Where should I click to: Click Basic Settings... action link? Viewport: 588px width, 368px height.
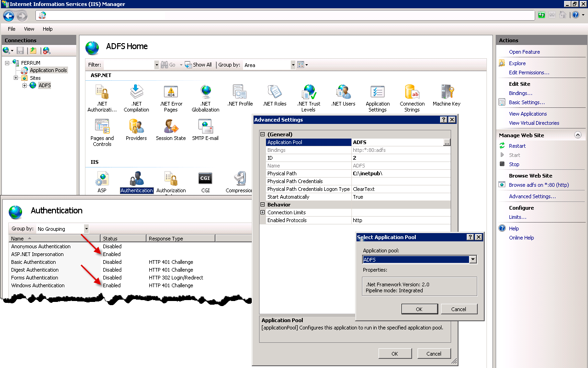527,102
